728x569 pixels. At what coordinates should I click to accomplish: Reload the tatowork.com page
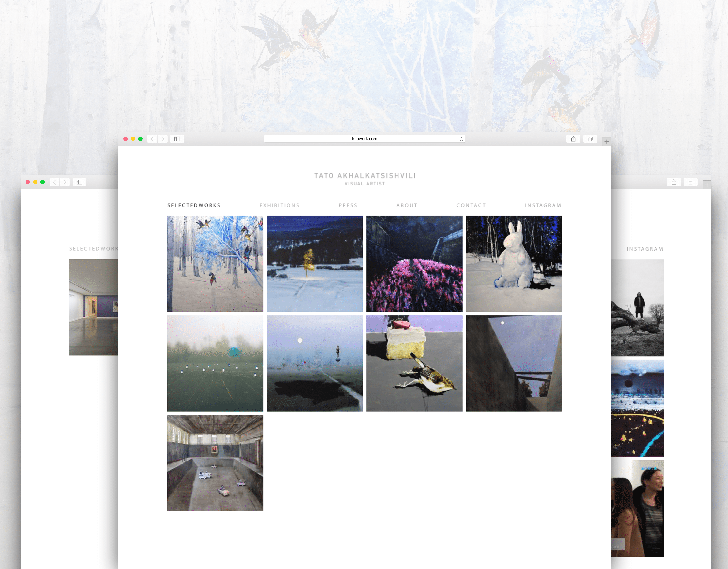coord(461,139)
